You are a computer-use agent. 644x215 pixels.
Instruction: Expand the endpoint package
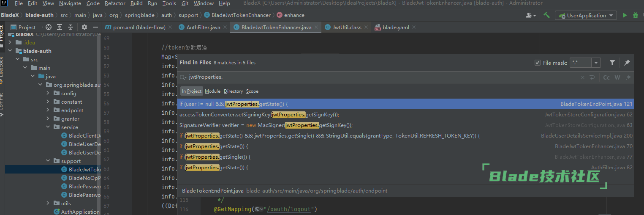click(x=48, y=110)
